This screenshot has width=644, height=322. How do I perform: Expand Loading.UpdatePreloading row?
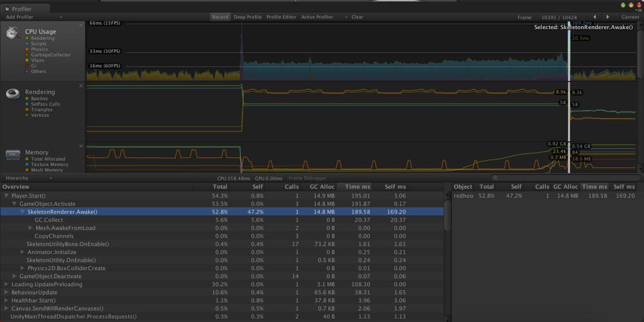pyautogui.click(x=6, y=284)
